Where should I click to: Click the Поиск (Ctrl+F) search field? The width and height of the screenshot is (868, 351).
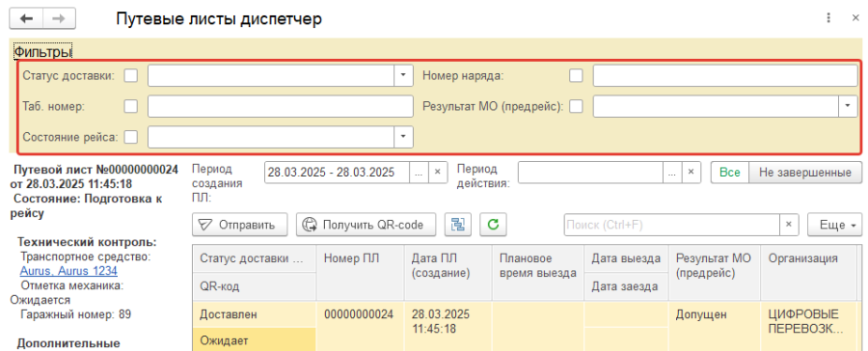pyautogui.click(x=671, y=225)
